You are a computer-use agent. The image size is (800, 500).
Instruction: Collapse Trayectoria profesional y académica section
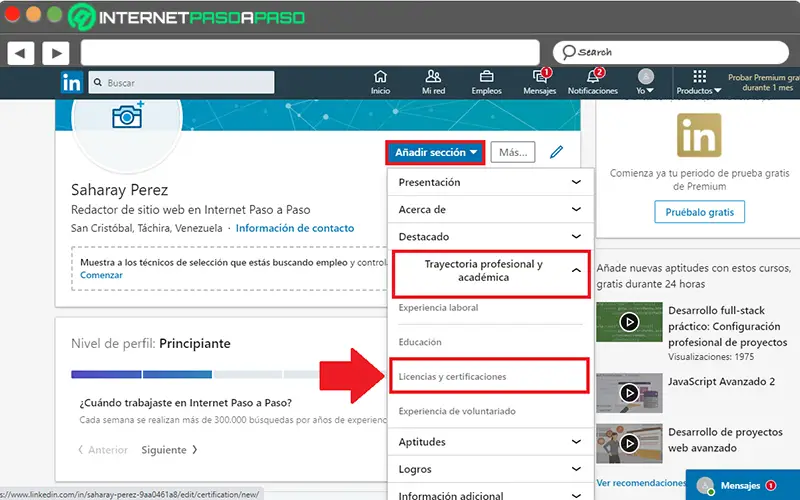[x=491, y=274]
